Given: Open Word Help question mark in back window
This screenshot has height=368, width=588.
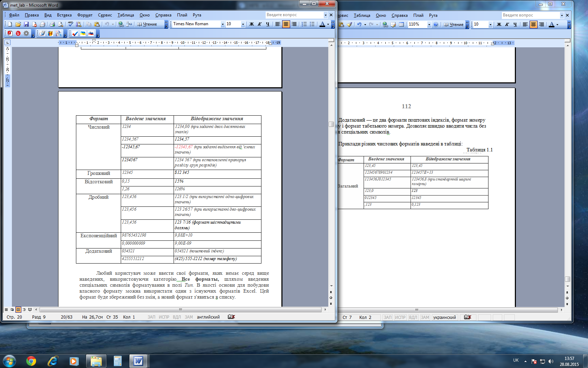Looking at the screenshot, I should 436,25.
